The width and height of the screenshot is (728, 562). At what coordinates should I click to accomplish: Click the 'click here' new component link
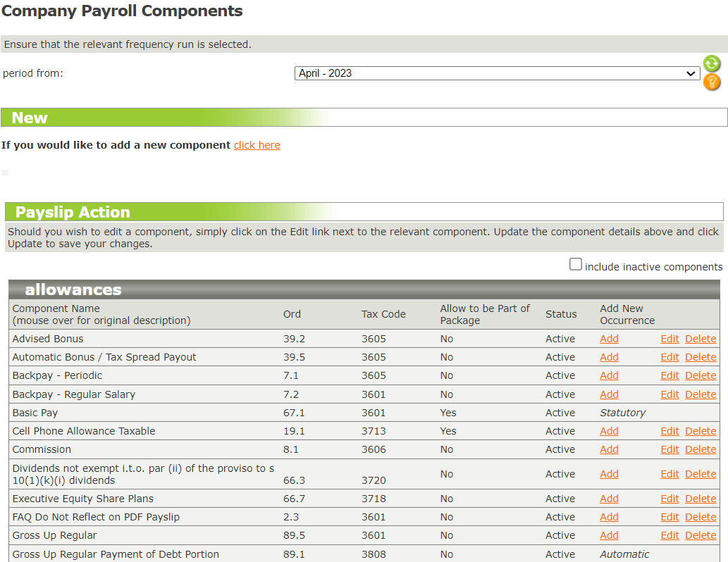tap(257, 145)
